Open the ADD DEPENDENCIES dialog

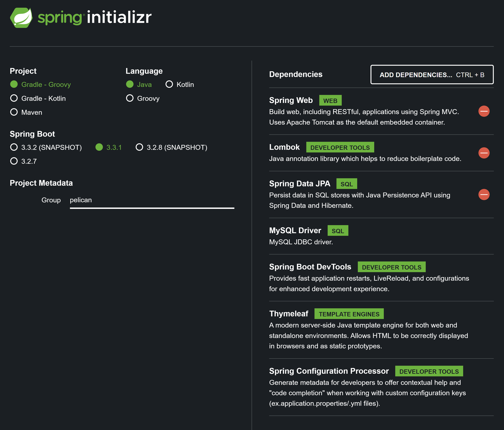432,75
